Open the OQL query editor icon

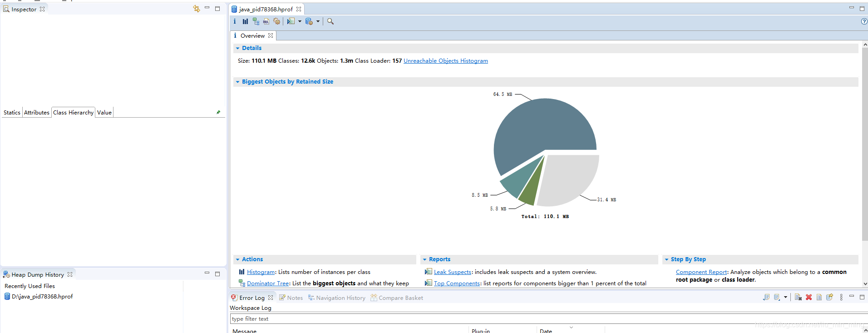click(266, 21)
